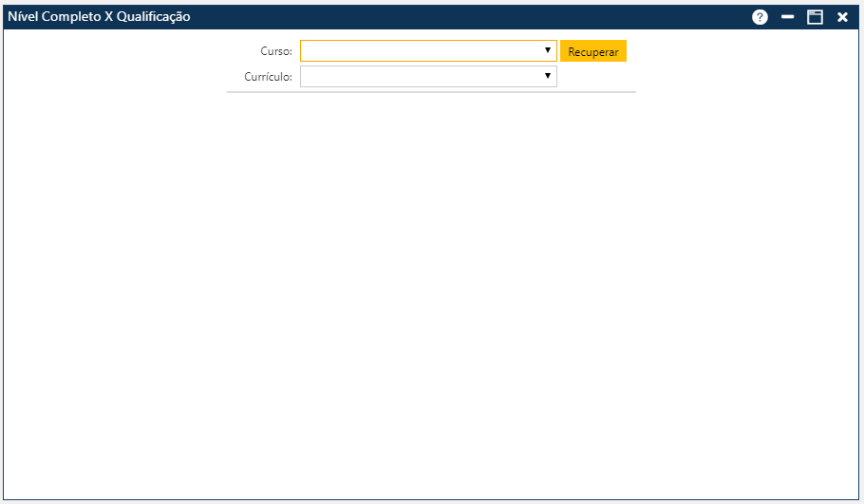Click the horizontal separator line under Currículo
Image resolution: width=864 pixels, height=504 pixels.
pyautogui.click(x=432, y=92)
